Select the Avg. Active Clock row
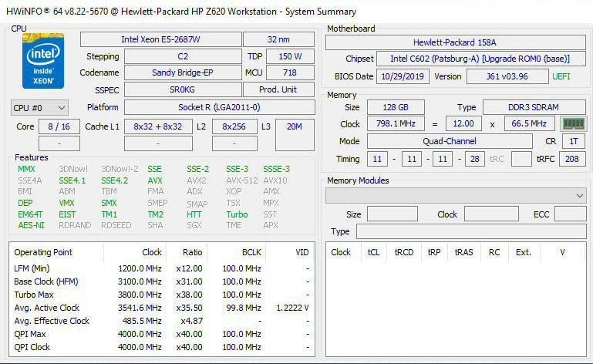593x364 pixels. coord(162,308)
